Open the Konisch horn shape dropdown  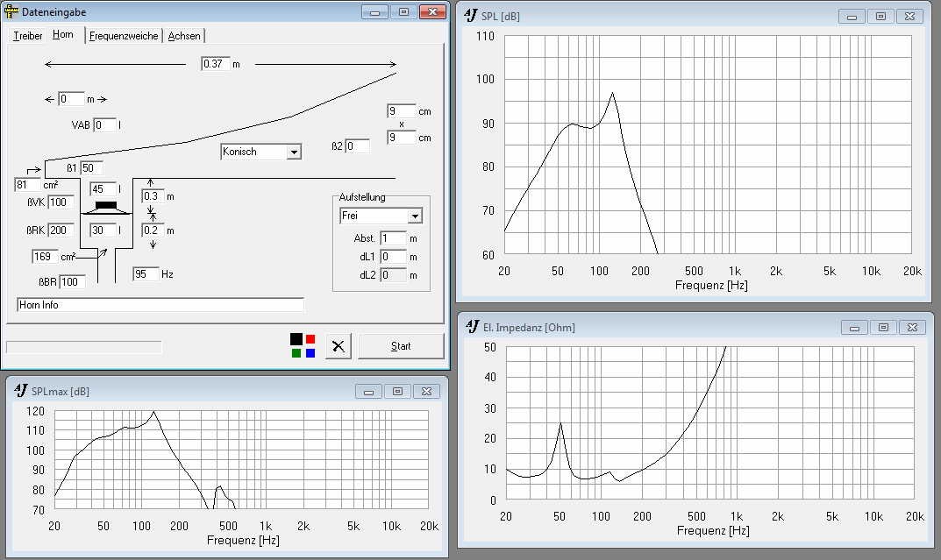click(294, 152)
